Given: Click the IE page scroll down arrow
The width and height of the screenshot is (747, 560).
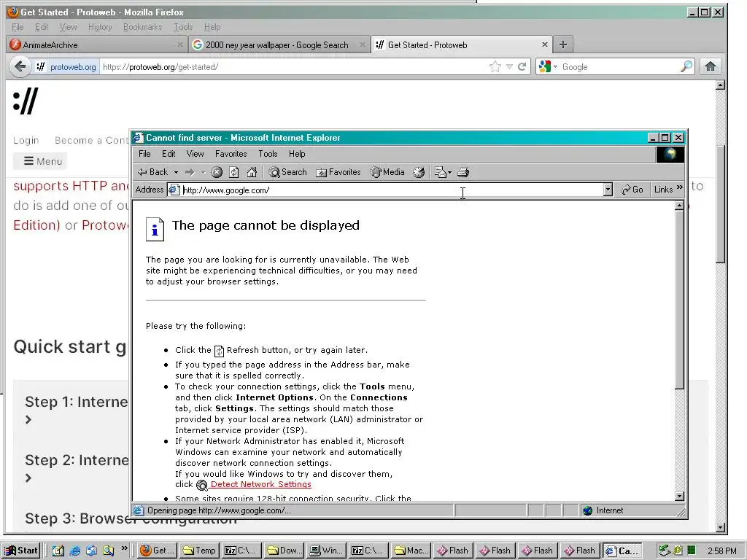Looking at the screenshot, I should [x=680, y=496].
